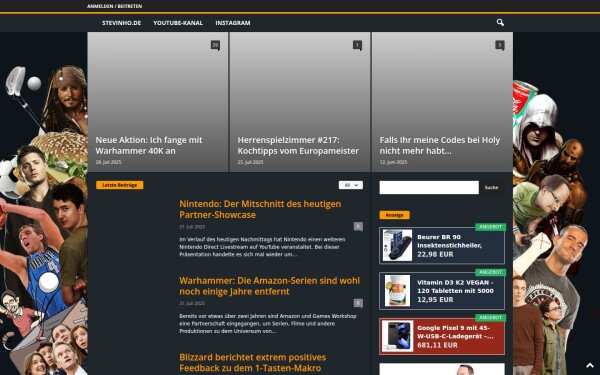The width and height of the screenshot is (600, 375).
Task: Open Falls Ihr meine Codes bei Holy article
Action: pos(440,145)
